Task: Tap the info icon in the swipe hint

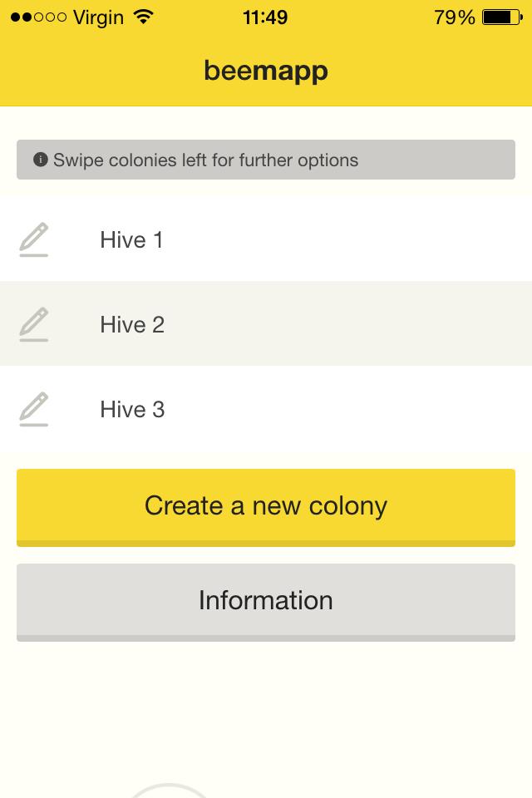Action: 40,160
